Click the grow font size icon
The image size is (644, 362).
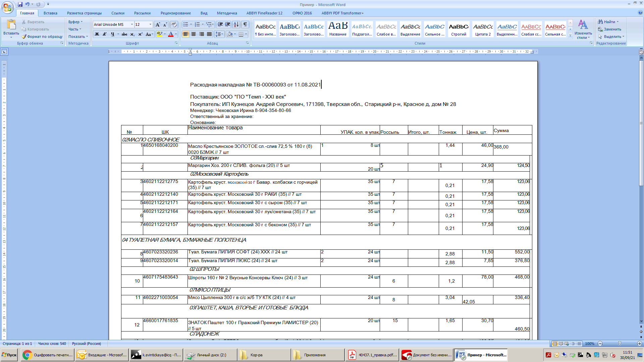158,24
